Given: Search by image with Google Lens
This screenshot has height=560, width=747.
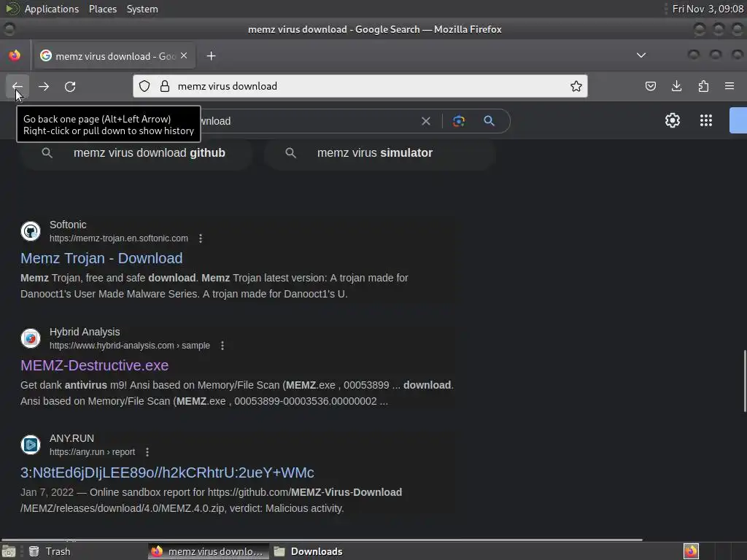Looking at the screenshot, I should pos(459,121).
